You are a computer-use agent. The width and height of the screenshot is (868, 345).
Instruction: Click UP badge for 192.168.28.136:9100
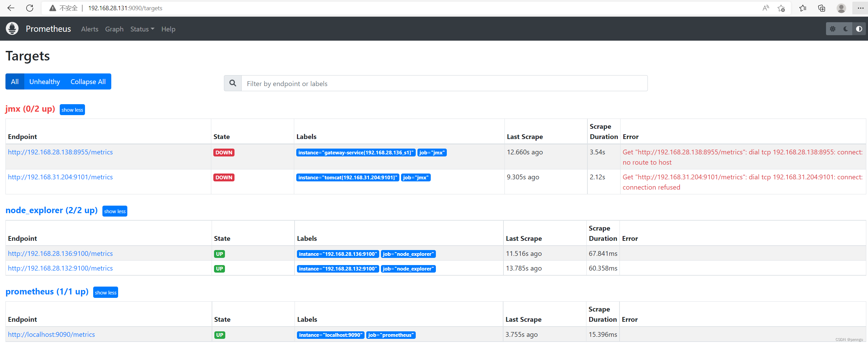click(219, 254)
